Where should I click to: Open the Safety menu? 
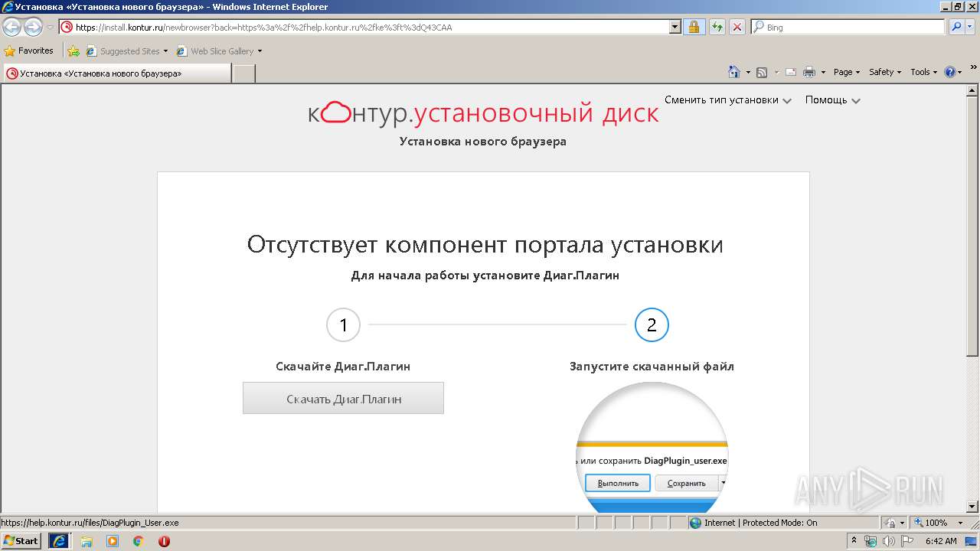click(x=885, y=72)
